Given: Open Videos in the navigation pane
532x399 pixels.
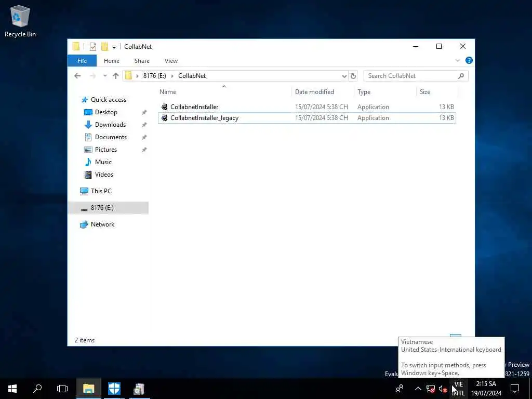Looking at the screenshot, I should click(x=104, y=175).
